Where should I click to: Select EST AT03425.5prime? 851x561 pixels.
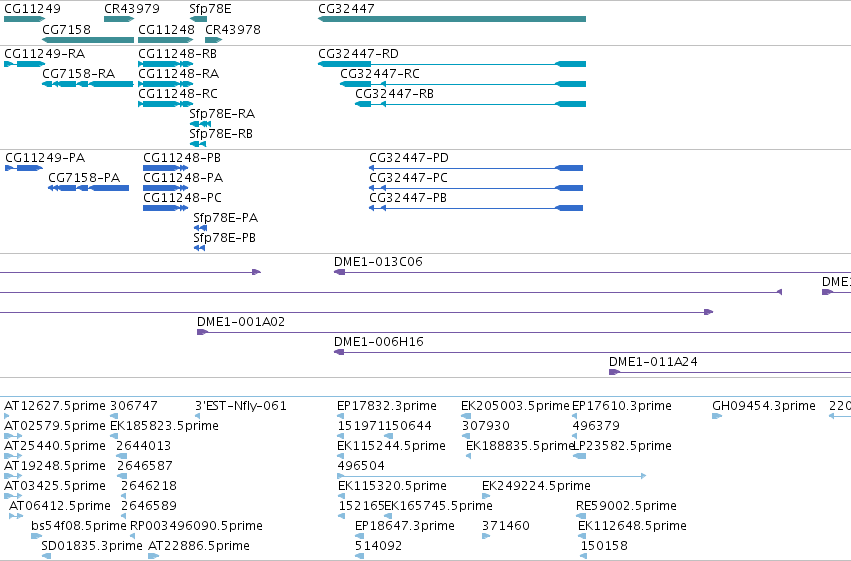click(x=13, y=496)
